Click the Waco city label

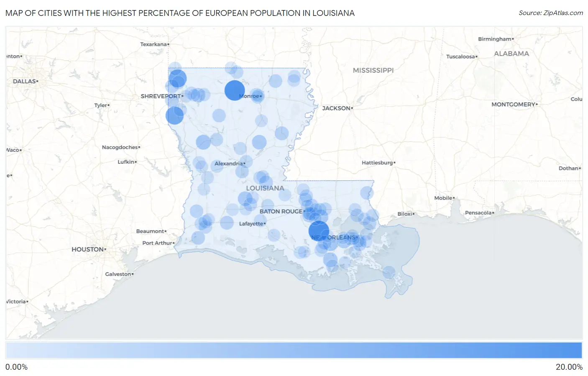[13, 150]
